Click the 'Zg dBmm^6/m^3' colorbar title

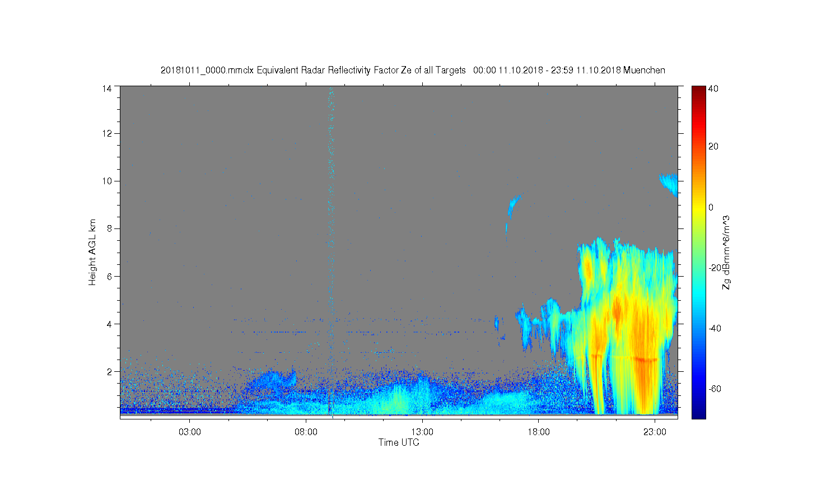(x=726, y=252)
